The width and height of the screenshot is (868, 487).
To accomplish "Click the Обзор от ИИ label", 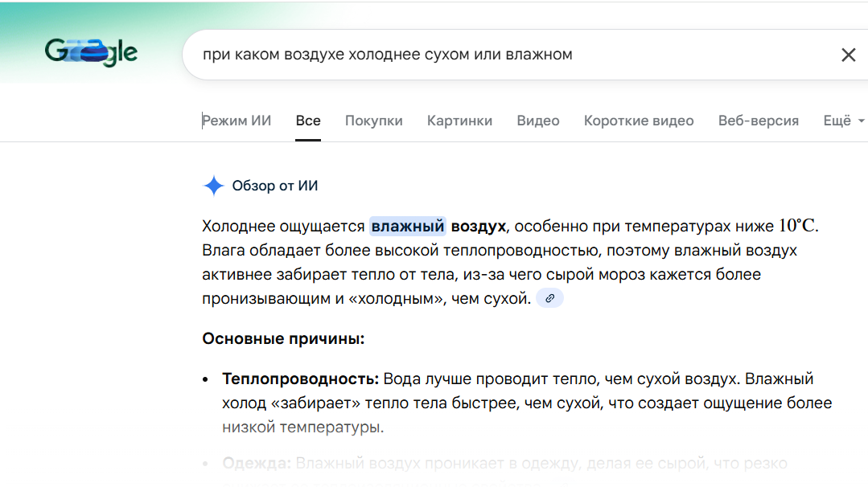I will (275, 186).
